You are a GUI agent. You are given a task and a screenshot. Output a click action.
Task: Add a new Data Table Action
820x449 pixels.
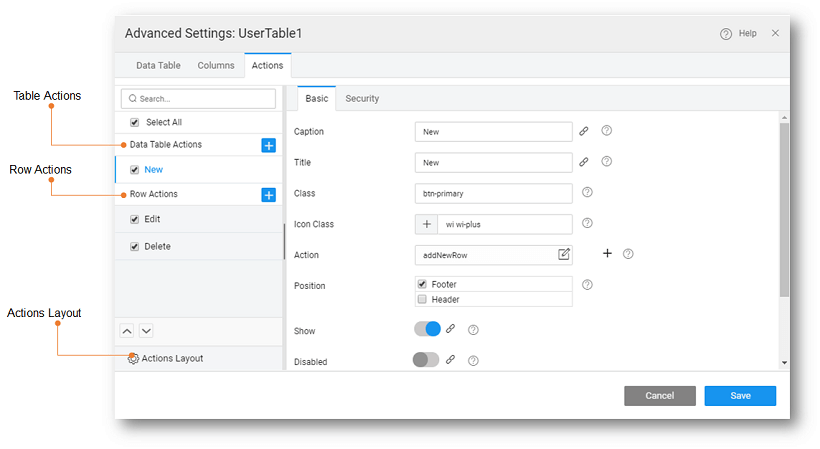tap(268, 145)
